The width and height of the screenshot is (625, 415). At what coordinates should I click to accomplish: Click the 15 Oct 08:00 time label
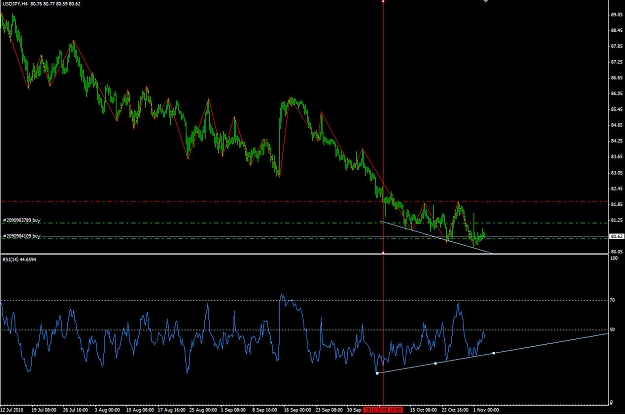point(424,410)
